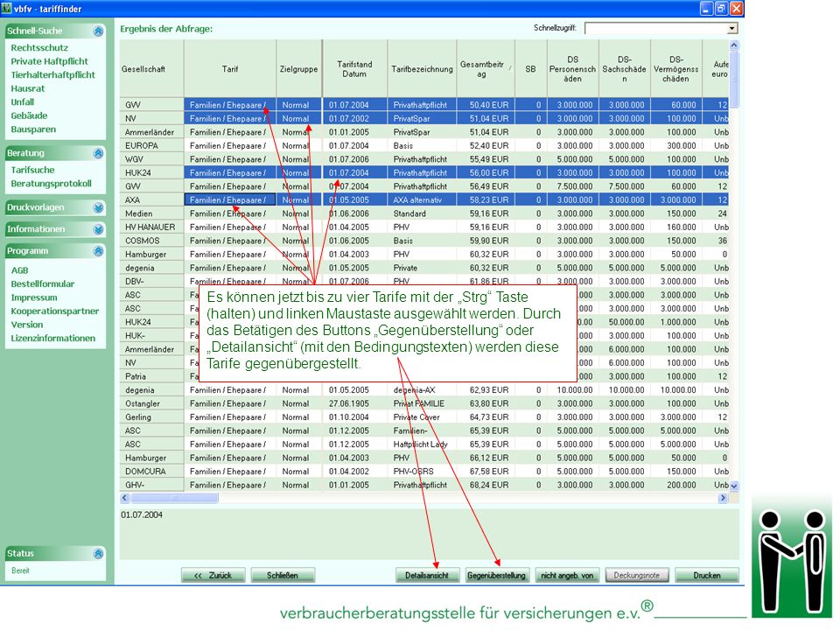Click the nicht angeb. von button
Screen dimensions: 840x630
pos(567,576)
